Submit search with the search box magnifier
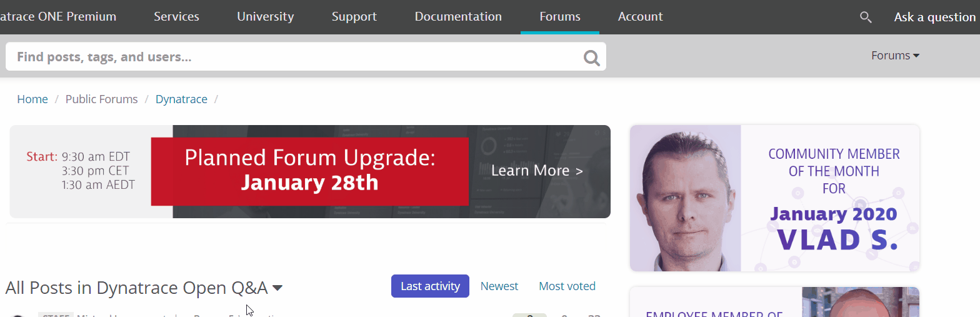This screenshot has height=317, width=980. pos(592,58)
